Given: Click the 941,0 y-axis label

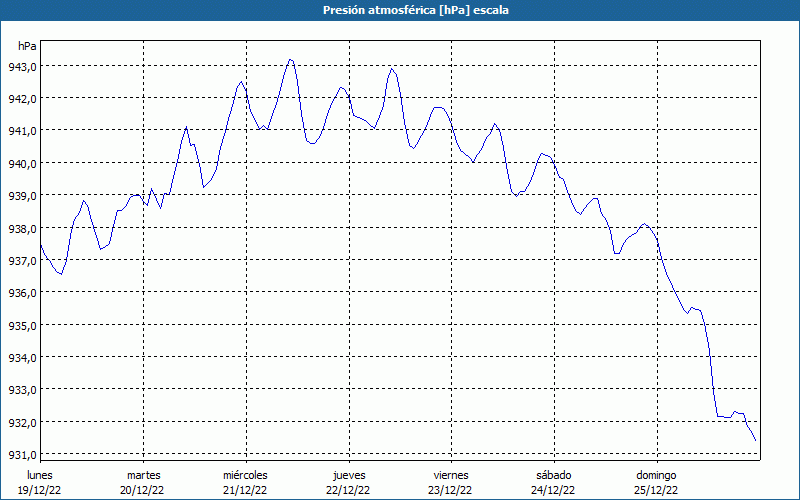Looking at the screenshot, I should tap(22, 131).
